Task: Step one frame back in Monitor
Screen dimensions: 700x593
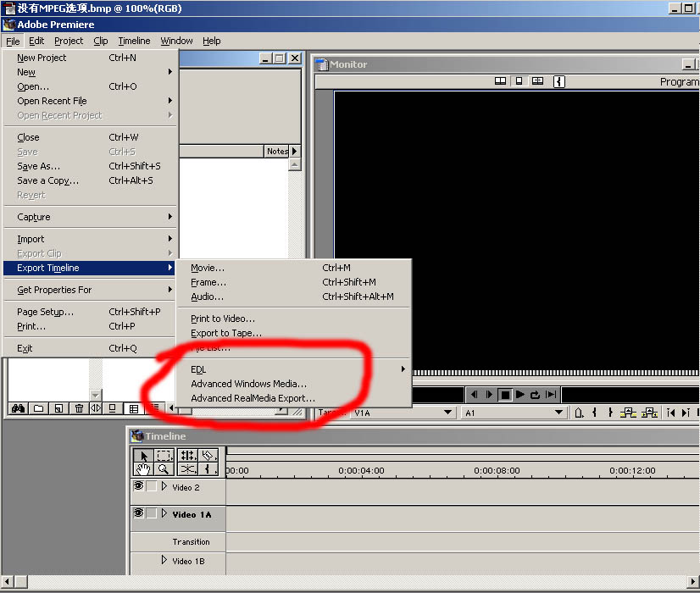Action: [x=474, y=395]
